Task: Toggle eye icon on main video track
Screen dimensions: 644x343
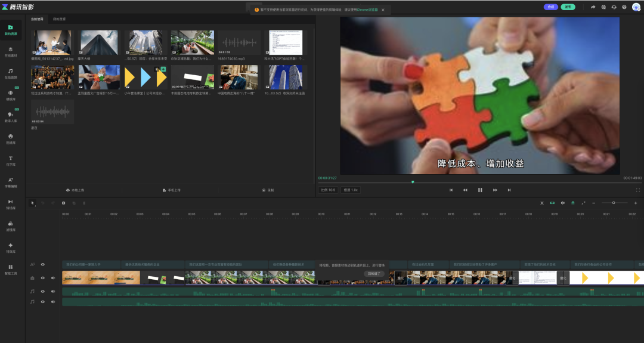Action: pyautogui.click(x=42, y=278)
